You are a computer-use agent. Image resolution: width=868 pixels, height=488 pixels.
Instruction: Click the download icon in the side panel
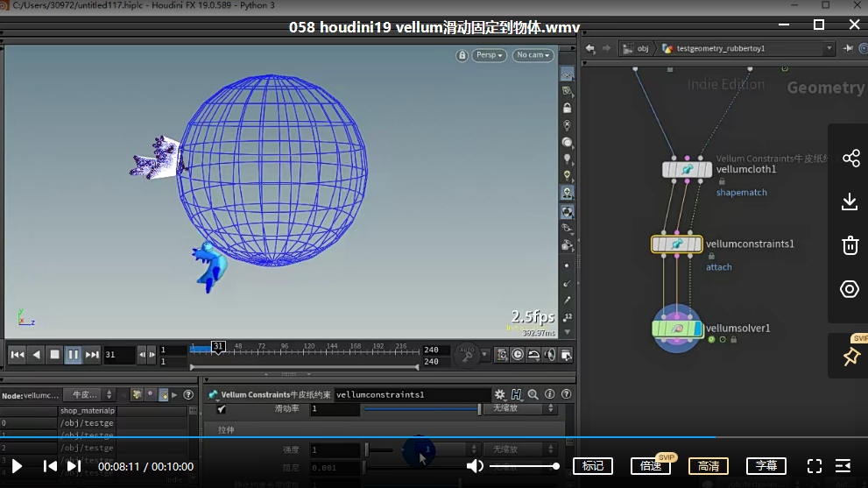850,202
